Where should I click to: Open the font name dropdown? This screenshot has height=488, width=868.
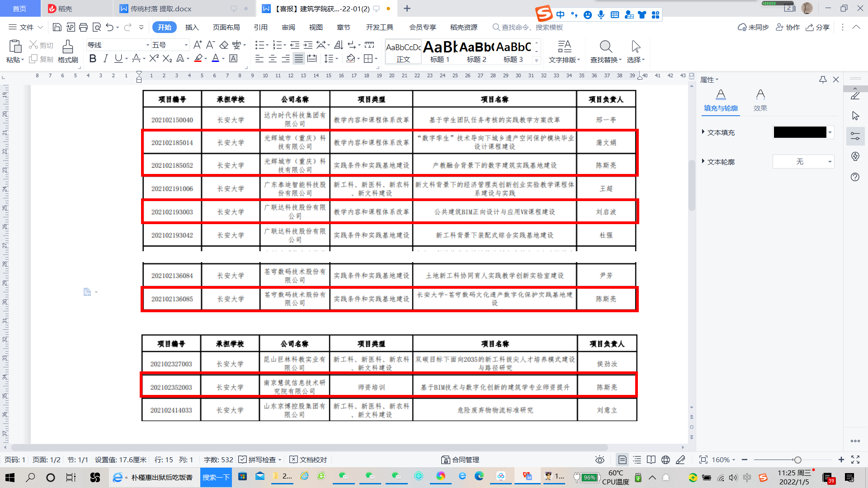point(147,45)
